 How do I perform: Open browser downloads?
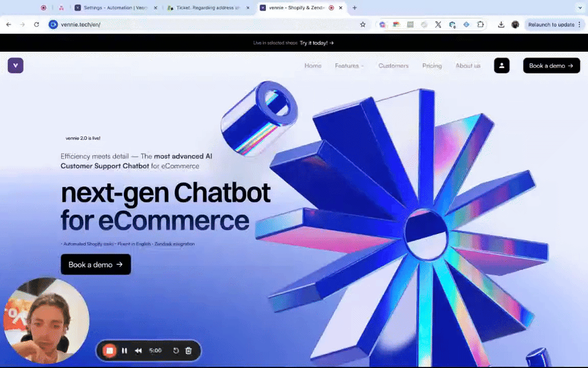coord(501,24)
